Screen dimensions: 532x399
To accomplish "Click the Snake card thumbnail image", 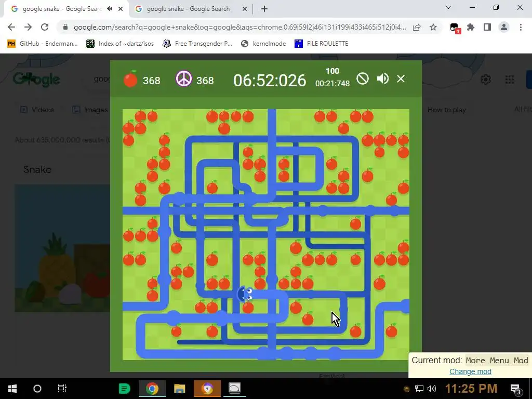I will click(x=62, y=248).
